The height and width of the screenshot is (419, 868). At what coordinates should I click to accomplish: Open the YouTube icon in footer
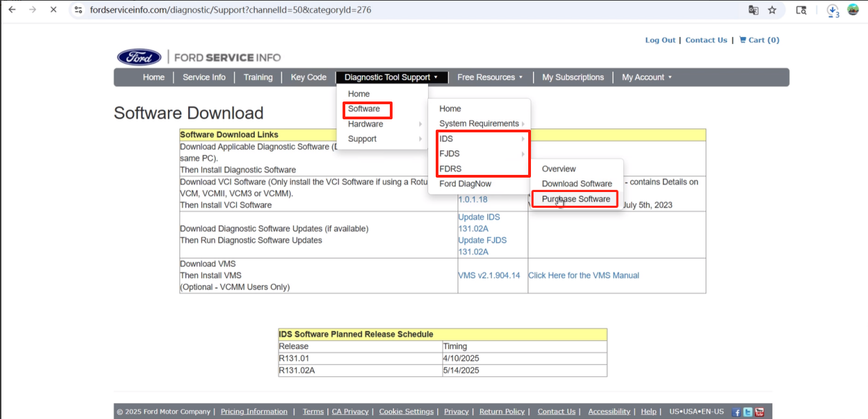(x=759, y=412)
